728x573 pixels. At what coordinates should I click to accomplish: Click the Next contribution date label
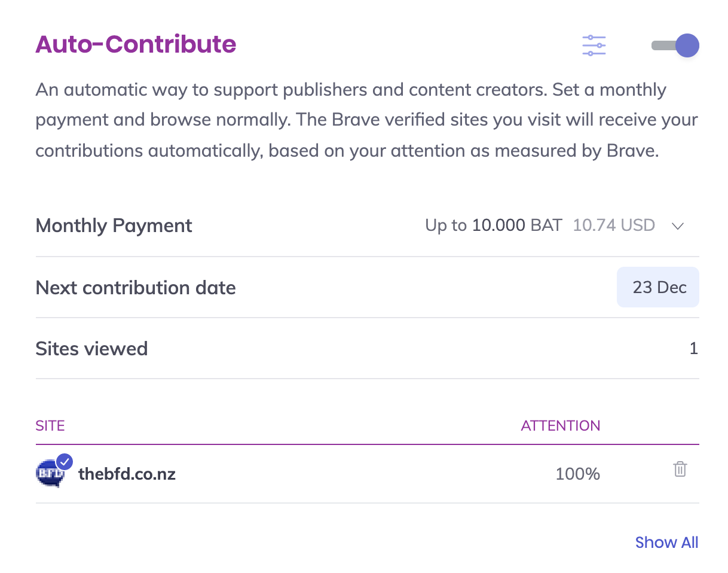(x=136, y=288)
